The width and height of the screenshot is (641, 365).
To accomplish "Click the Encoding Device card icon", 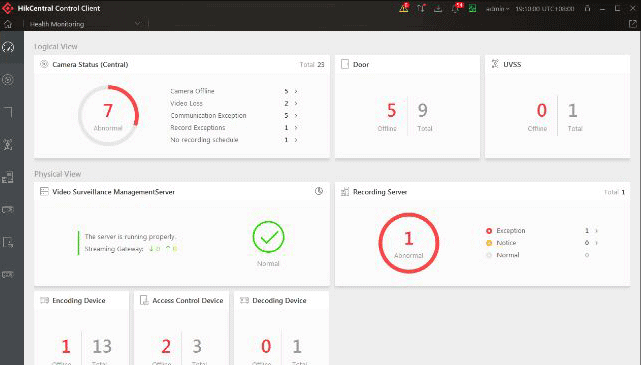I will (44, 300).
